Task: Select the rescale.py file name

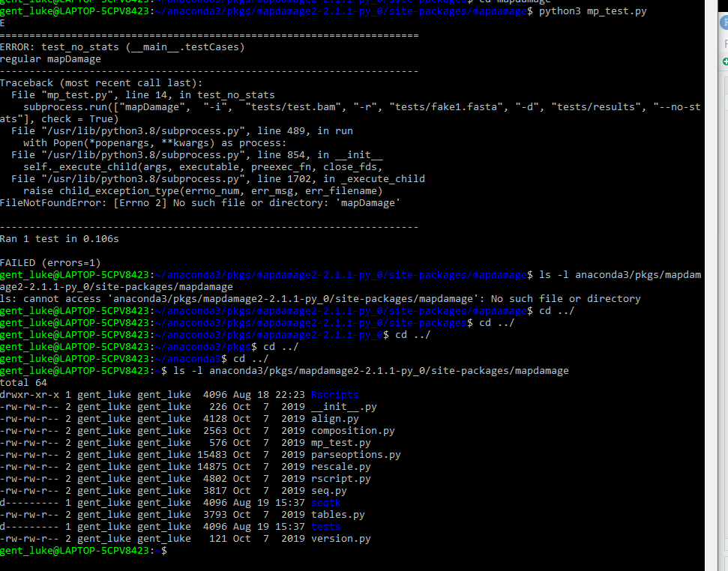Action: [x=341, y=467]
